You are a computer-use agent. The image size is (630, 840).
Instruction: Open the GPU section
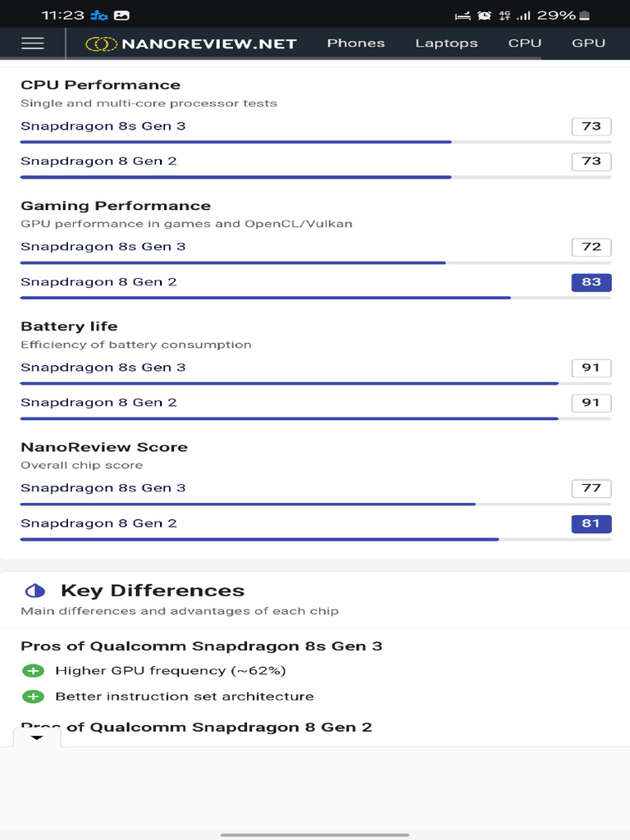point(588,43)
